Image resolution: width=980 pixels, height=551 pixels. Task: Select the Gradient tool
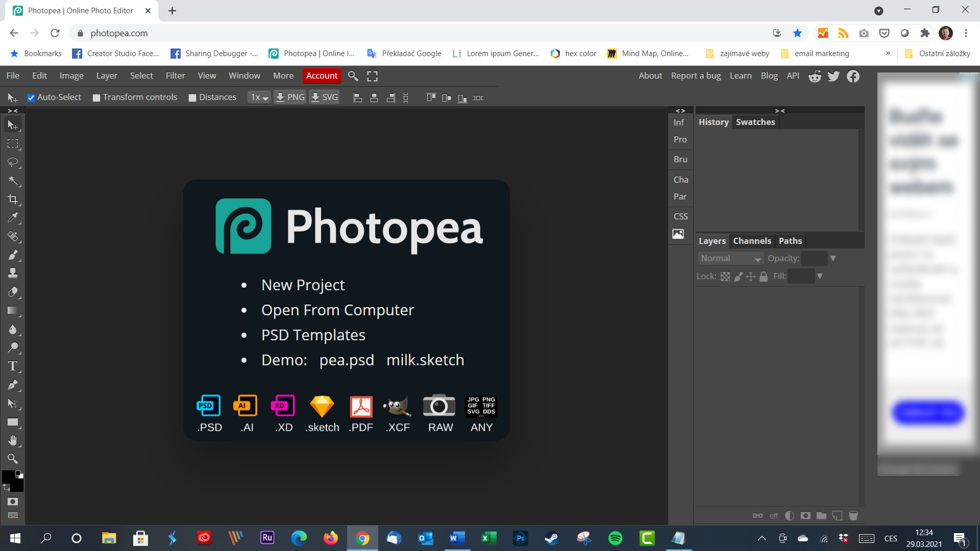tap(13, 311)
